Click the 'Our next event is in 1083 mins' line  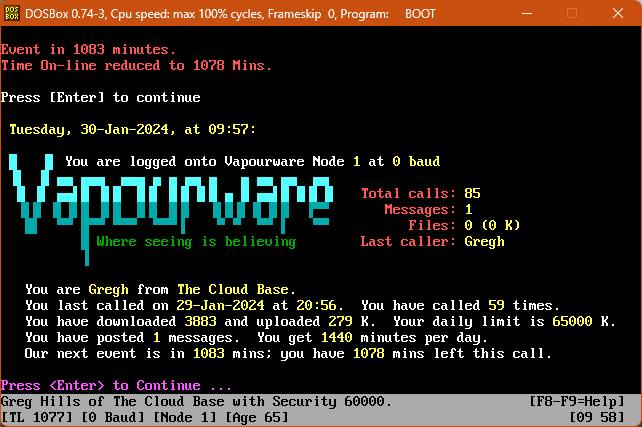click(288, 353)
